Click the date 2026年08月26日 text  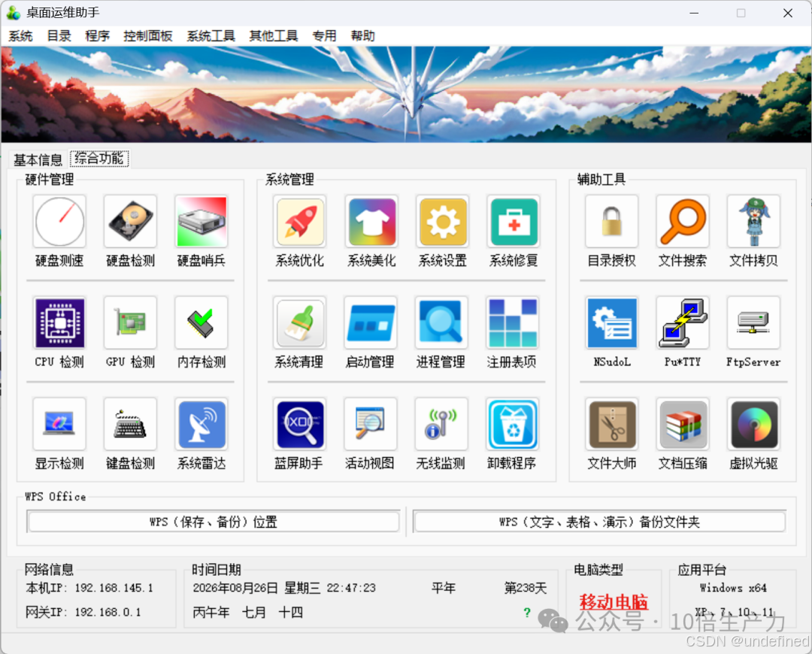[x=235, y=588]
